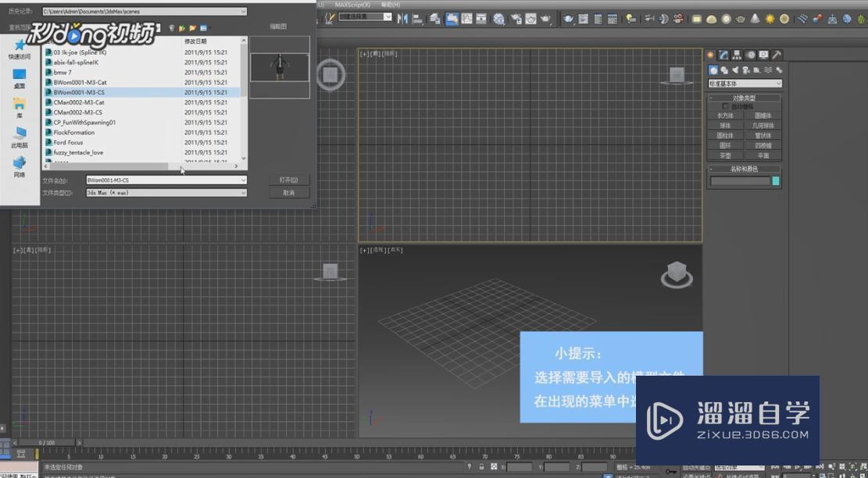Open the Hierarchy panel icon
Image resolution: width=868 pixels, height=478 pixels.
point(737,55)
